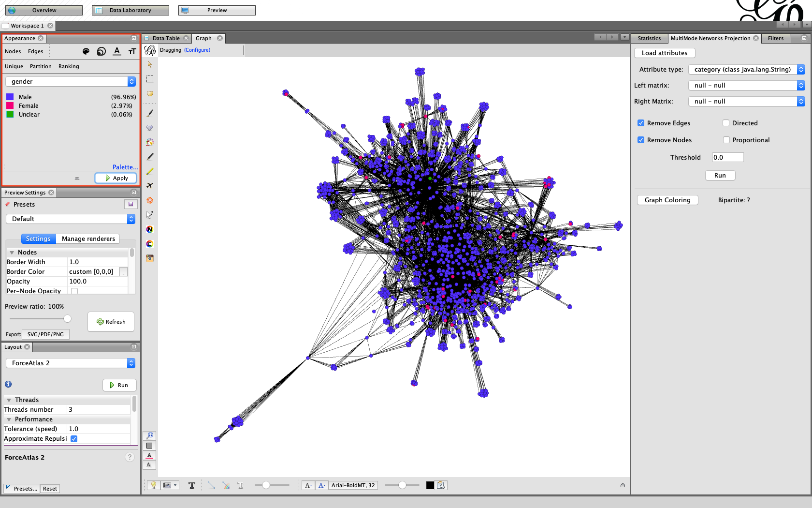Select the Edges tab in Appearance

click(35, 51)
